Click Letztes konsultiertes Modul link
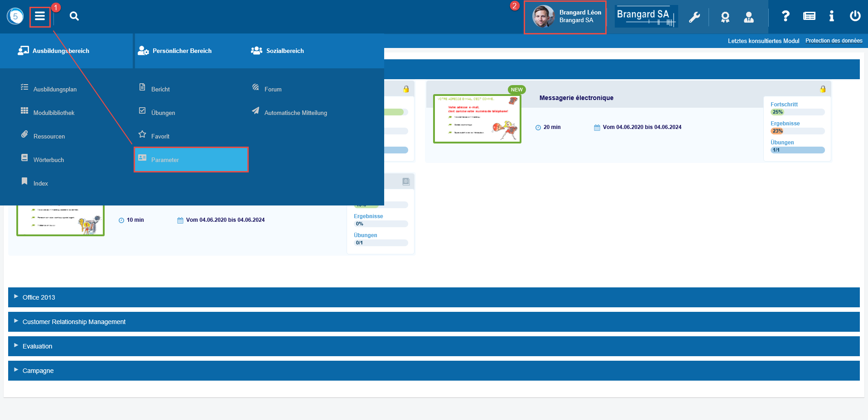Screen dimensions: 868x420 763,41
